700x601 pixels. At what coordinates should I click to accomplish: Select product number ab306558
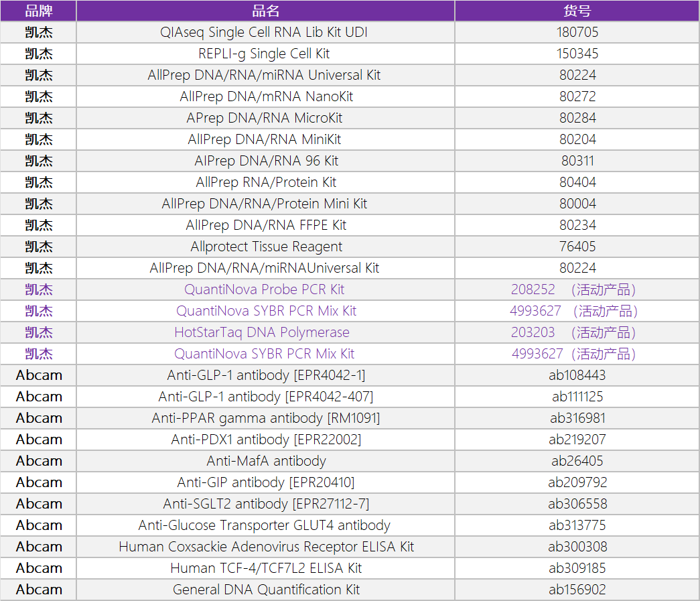click(x=577, y=504)
